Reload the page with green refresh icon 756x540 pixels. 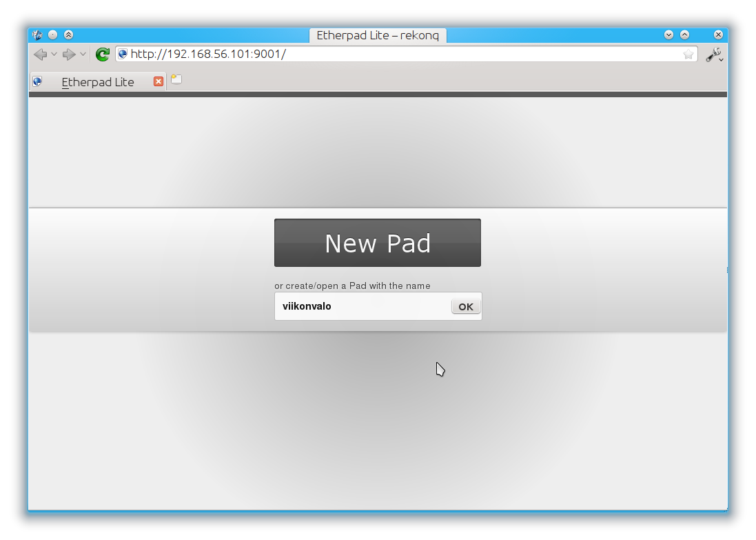pyautogui.click(x=102, y=54)
